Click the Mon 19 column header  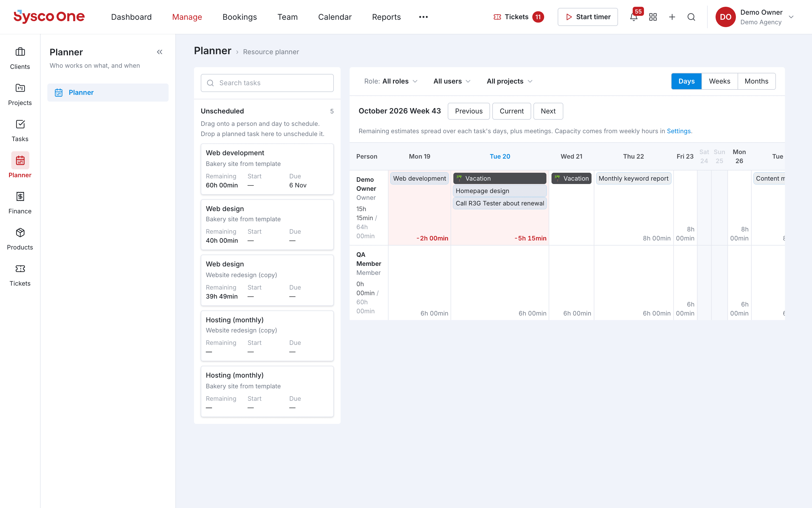click(420, 157)
